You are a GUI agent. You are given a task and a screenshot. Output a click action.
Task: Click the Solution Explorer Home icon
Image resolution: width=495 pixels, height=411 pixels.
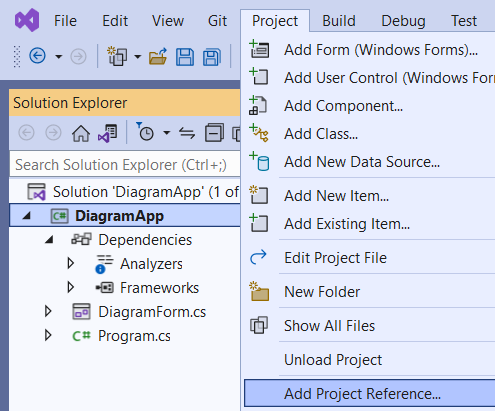tap(81, 133)
